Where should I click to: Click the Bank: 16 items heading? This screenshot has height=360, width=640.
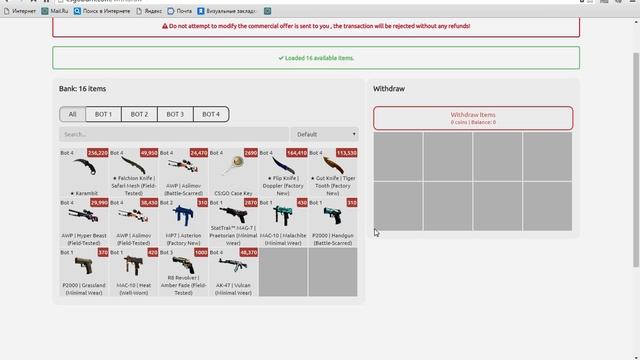point(82,89)
